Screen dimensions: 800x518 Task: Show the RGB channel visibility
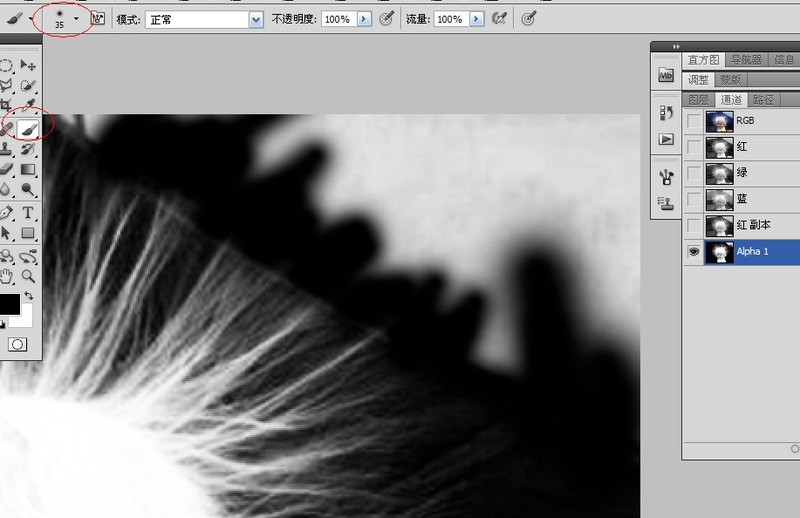[x=694, y=121]
